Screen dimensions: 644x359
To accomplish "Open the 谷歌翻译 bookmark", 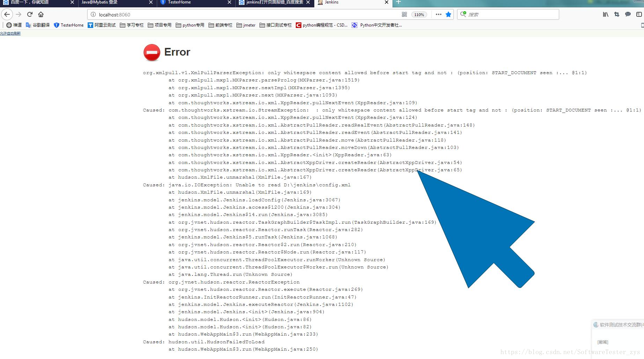I will coord(38,25).
